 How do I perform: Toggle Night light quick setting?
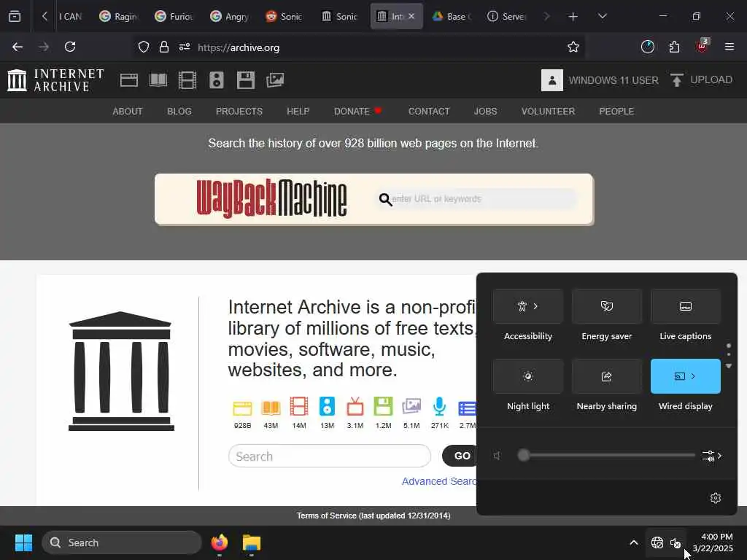coord(528,376)
